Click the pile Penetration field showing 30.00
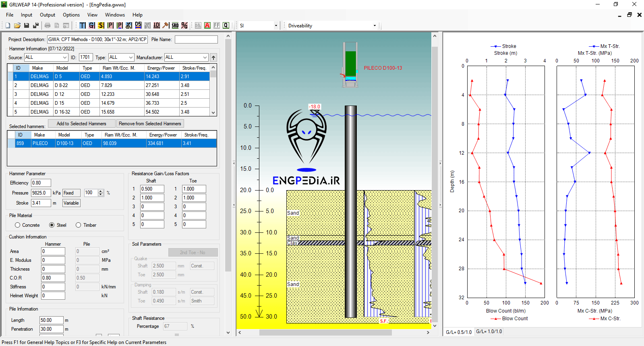 click(52, 329)
